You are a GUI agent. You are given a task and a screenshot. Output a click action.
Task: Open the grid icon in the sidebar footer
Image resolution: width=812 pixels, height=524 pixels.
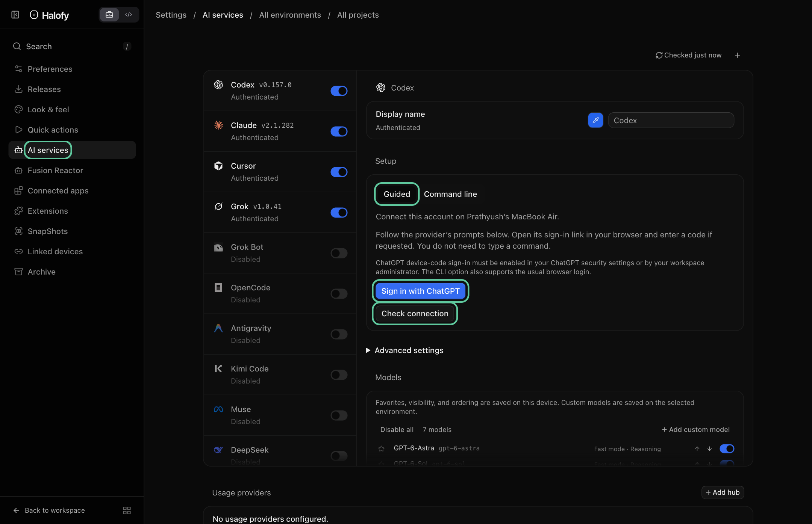[127, 510]
